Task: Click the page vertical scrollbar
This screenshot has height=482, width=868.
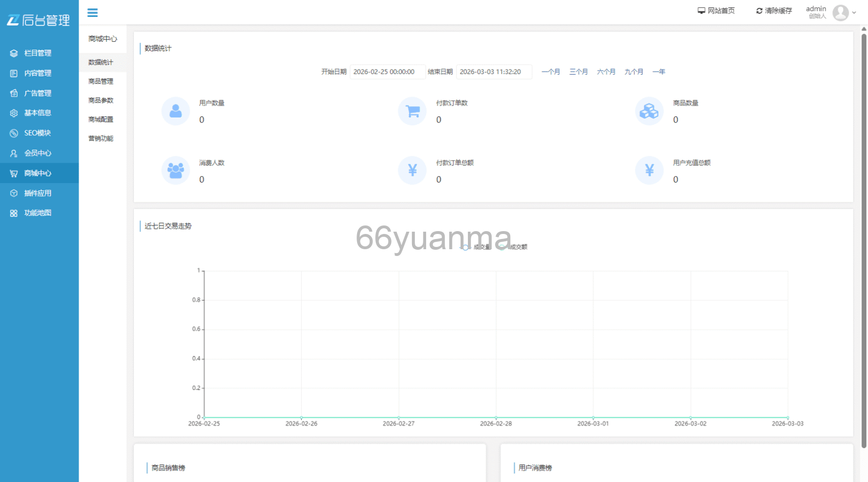Action: (863, 240)
